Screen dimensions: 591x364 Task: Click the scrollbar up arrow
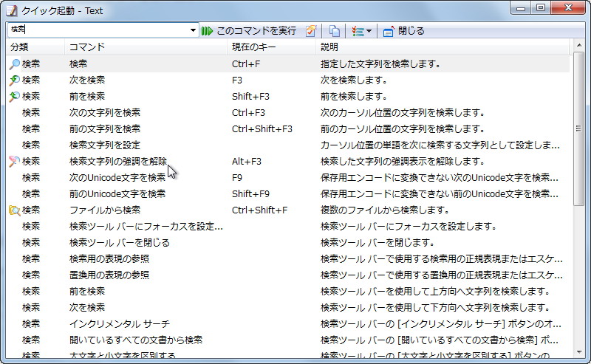579,46
